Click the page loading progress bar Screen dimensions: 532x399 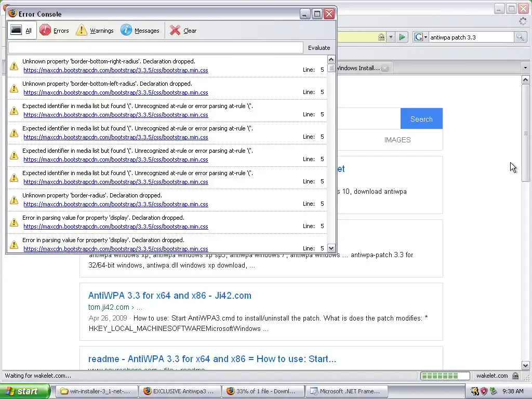click(x=445, y=376)
